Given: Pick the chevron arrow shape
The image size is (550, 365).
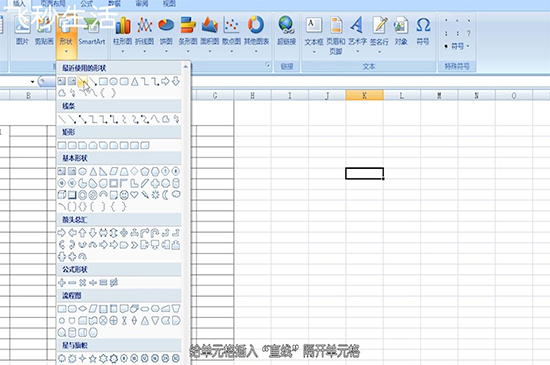Looking at the screenshot, I should (x=134, y=245).
